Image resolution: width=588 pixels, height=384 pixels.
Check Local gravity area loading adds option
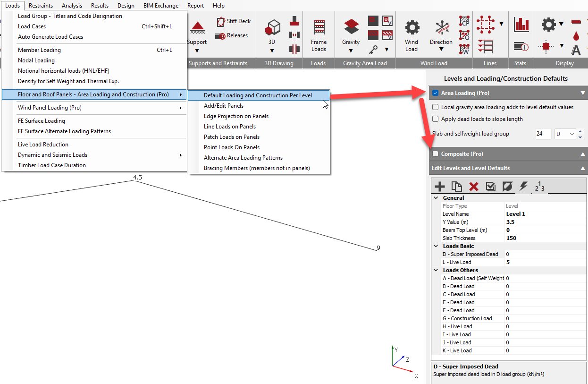point(435,107)
